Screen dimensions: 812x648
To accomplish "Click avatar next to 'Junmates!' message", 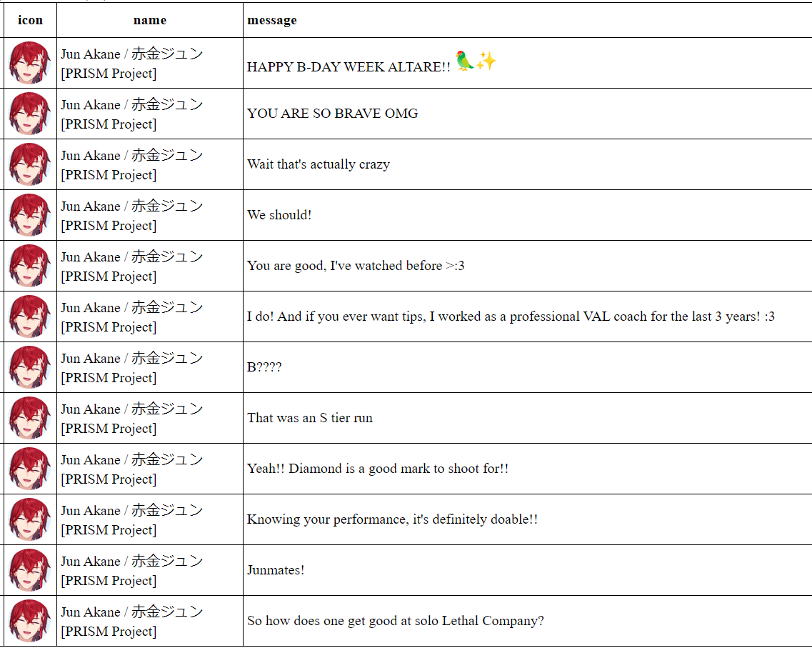I will tap(30, 570).
